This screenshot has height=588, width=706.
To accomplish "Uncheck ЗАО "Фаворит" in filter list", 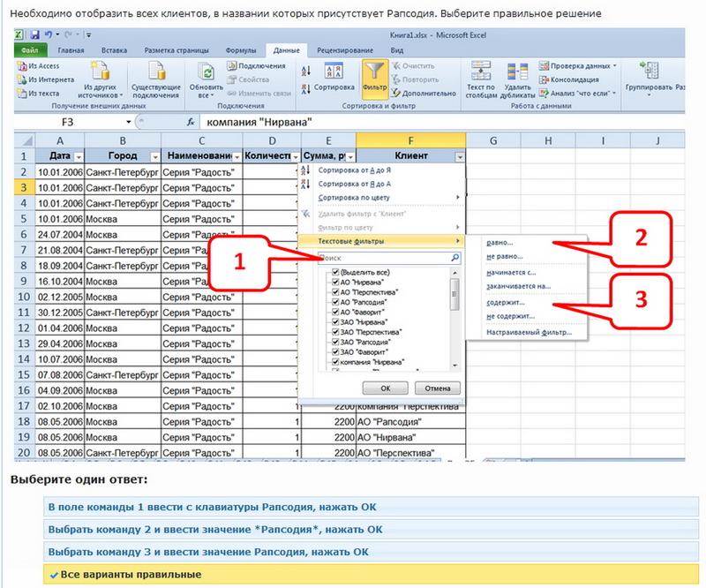I will pos(335,352).
